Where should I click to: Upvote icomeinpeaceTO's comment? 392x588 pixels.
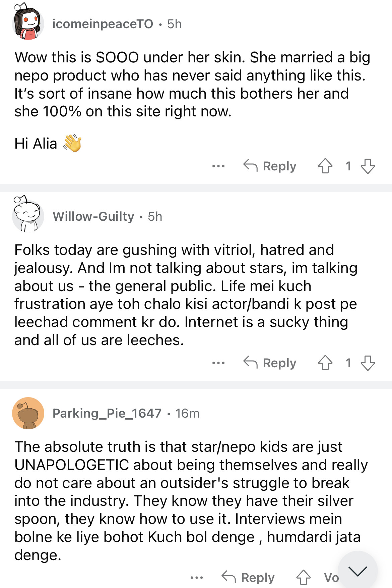pos(325,166)
